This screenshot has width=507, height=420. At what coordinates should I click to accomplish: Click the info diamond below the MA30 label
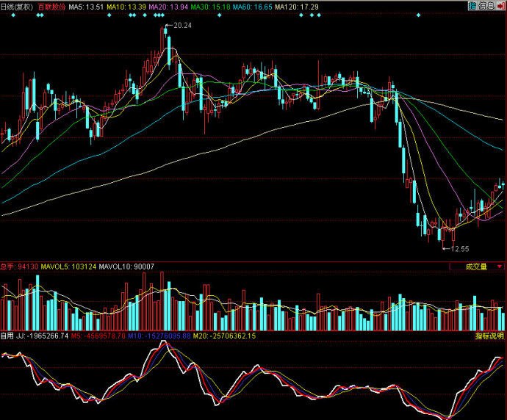[x=220, y=15]
